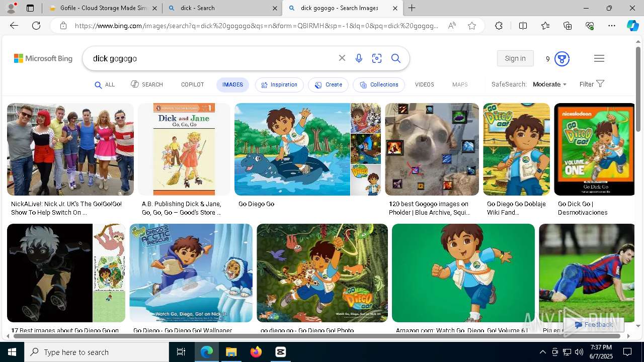Open browser Extensions puzzle icon

click(x=499, y=26)
